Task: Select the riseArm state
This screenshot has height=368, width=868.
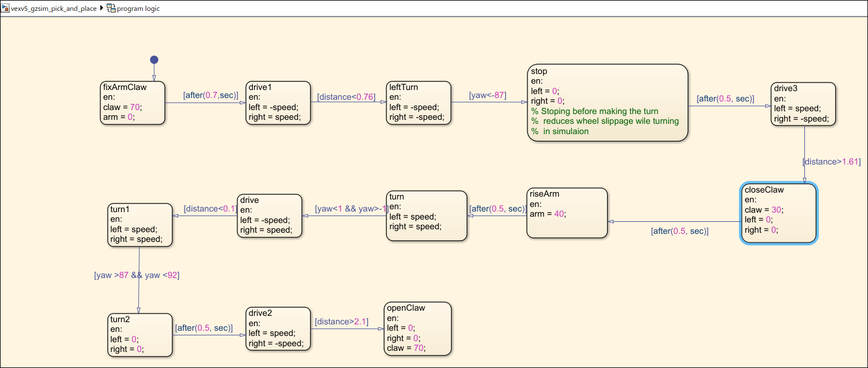Action: pos(566,213)
